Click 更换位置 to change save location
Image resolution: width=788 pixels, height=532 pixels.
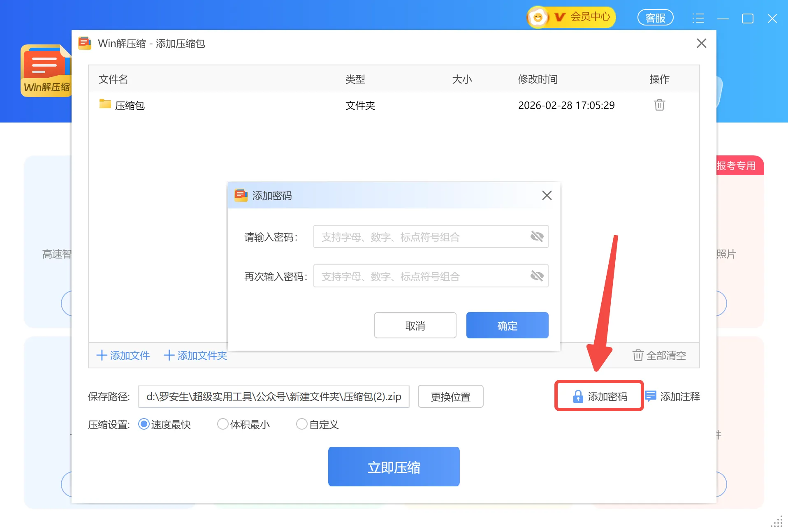[x=450, y=396]
